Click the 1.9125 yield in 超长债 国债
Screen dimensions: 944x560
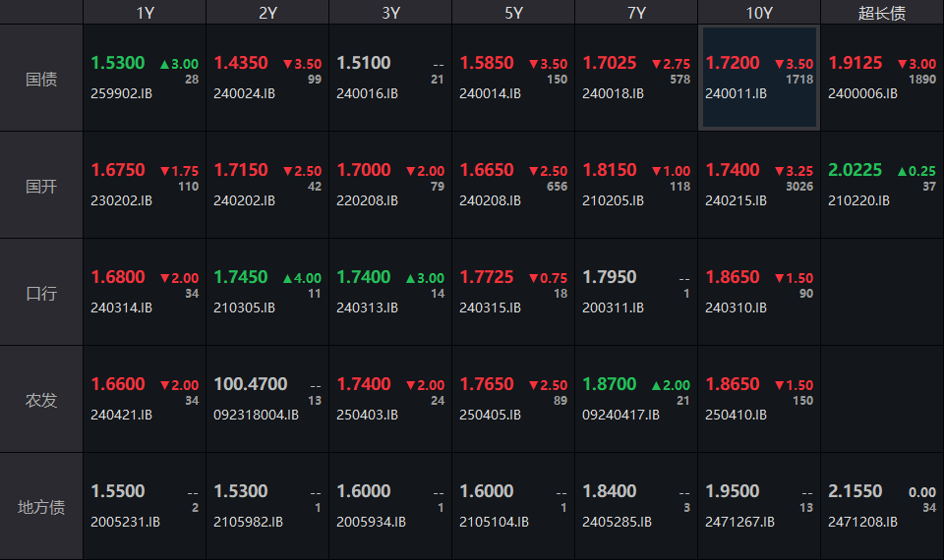(x=855, y=63)
